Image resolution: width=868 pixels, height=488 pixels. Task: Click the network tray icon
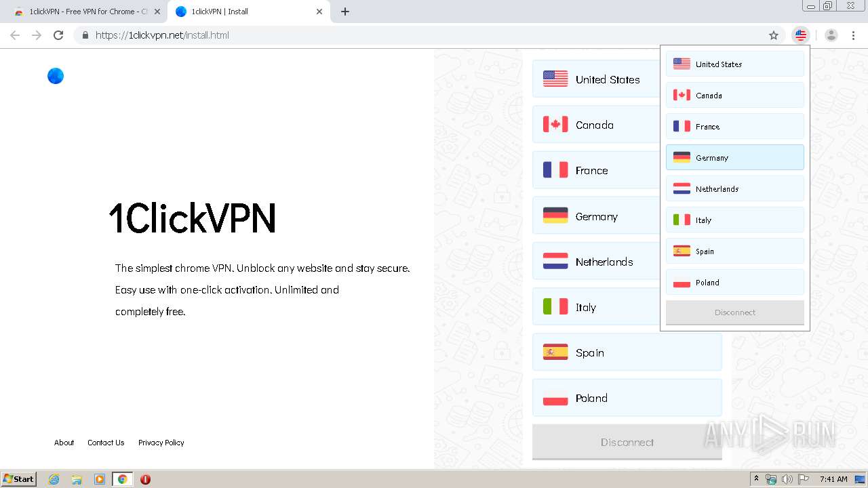[x=771, y=479]
